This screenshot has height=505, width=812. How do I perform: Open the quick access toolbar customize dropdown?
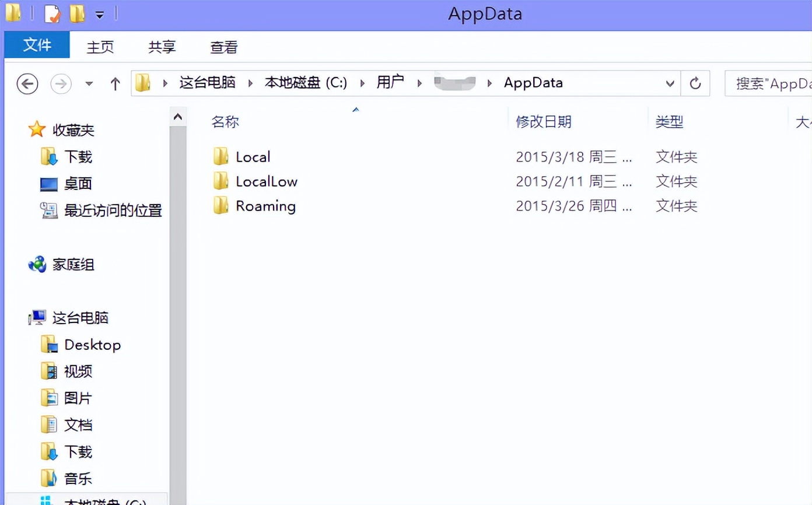coord(100,15)
